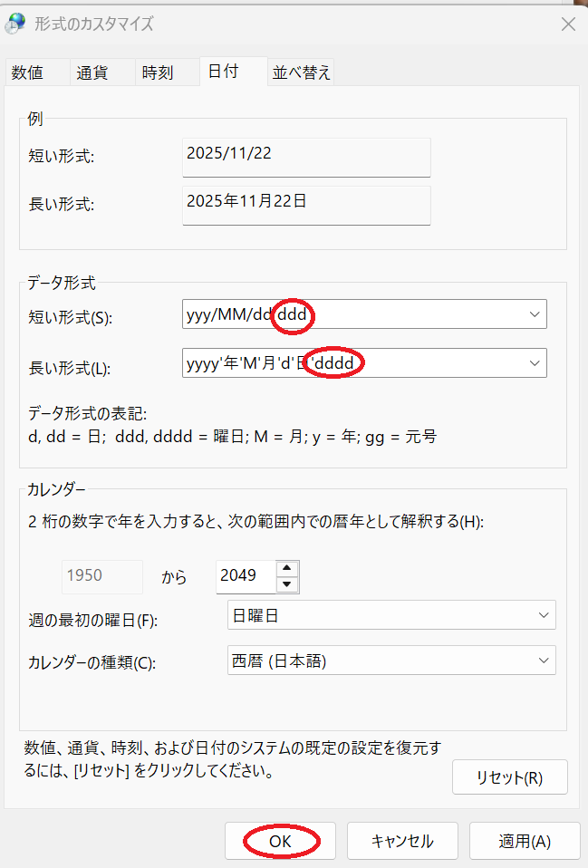Image resolution: width=588 pixels, height=868 pixels.
Task: Switch to the 並べ替え tab
Action: (x=302, y=73)
